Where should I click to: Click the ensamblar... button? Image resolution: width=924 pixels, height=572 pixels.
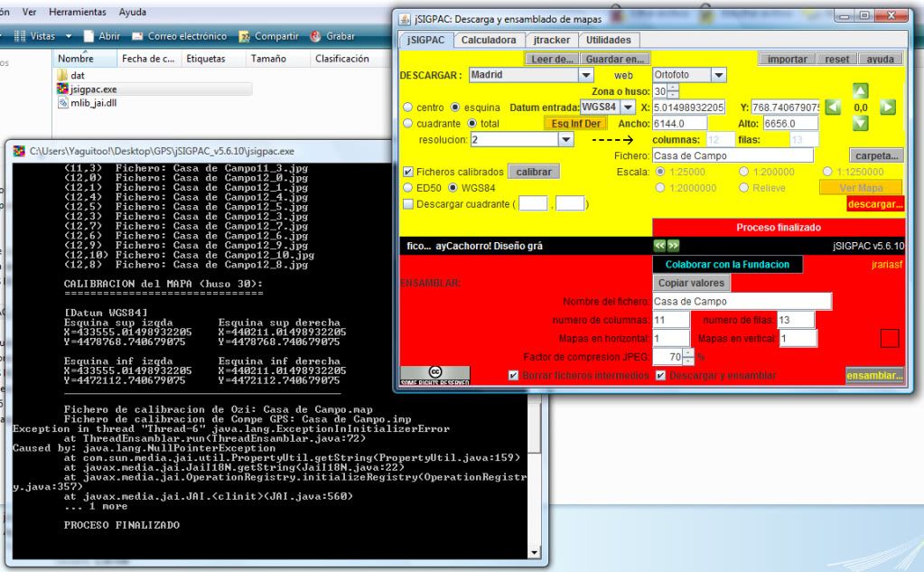874,375
